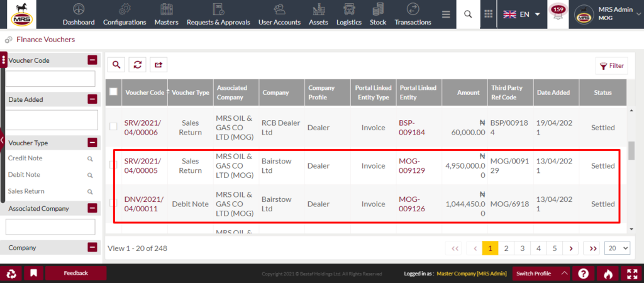Open the help question mark icon
Screen dimensions: 644x283
pos(583,274)
